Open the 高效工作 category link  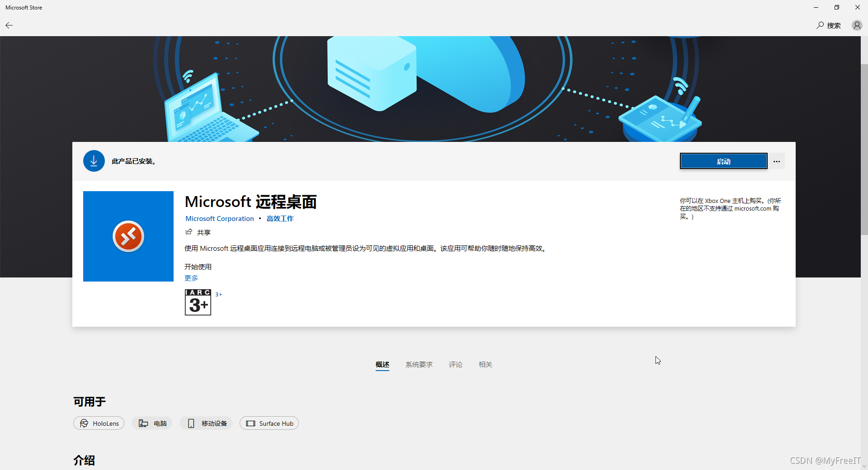(x=280, y=219)
